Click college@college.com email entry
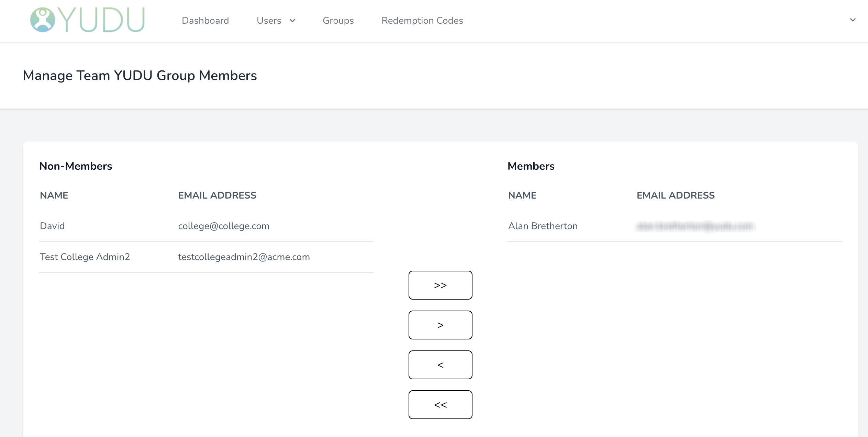 tap(224, 226)
